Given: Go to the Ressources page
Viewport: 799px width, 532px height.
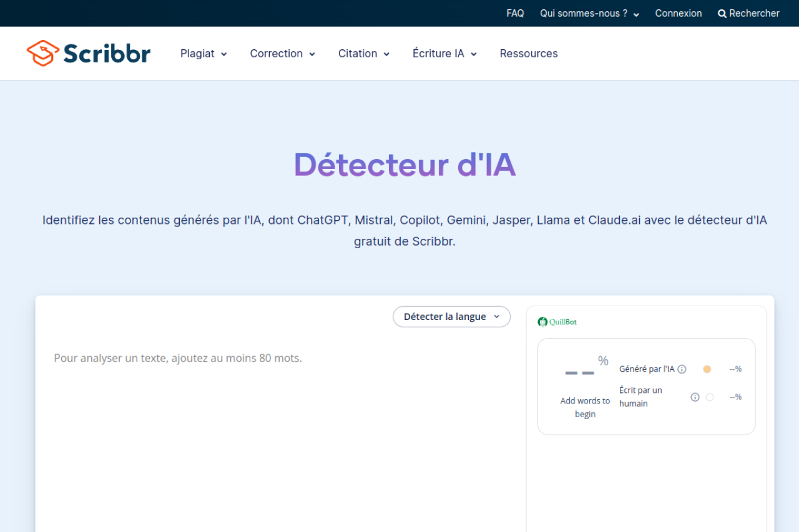Looking at the screenshot, I should tap(529, 54).
